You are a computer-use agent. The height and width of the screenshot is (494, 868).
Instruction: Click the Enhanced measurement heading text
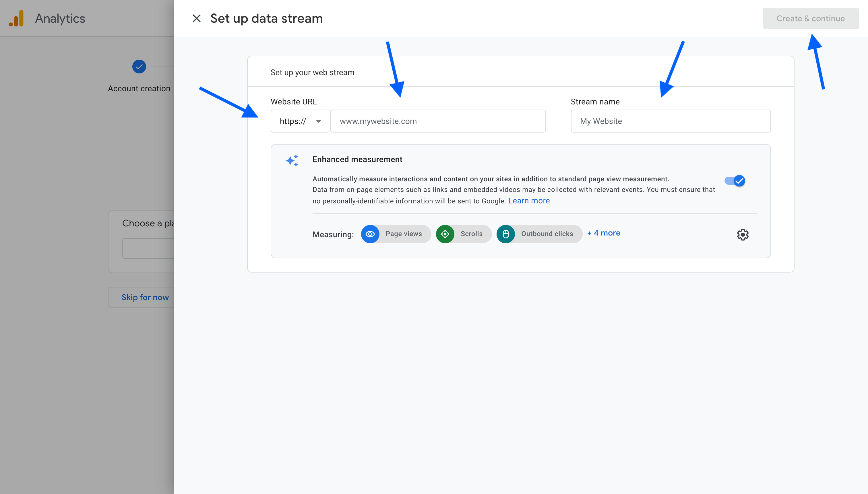point(357,159)
